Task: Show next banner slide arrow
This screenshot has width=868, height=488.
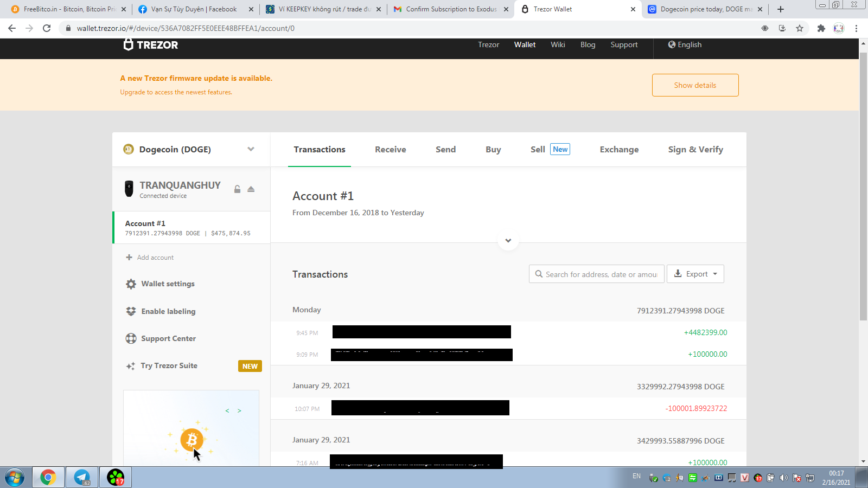Action: coord(239,411)
